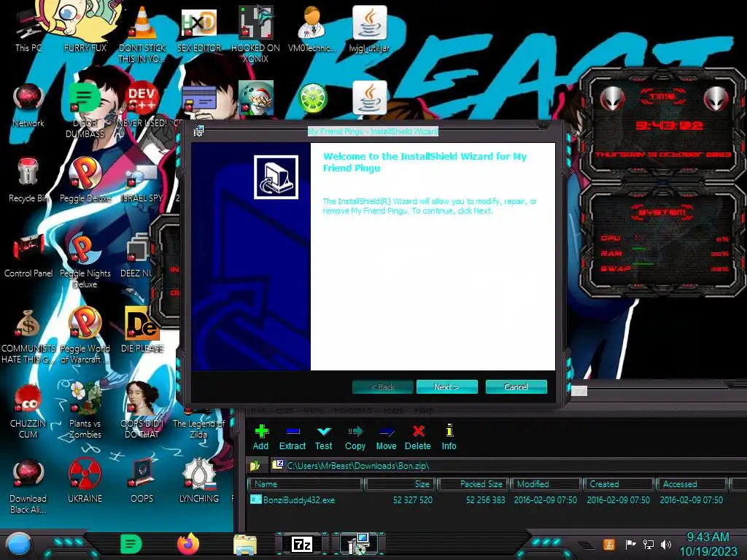Image resolution: width=747 pixels, height=560 pixels.
Task: Click the VM0Technic doctor desktop icon
Action: (311, 29)
